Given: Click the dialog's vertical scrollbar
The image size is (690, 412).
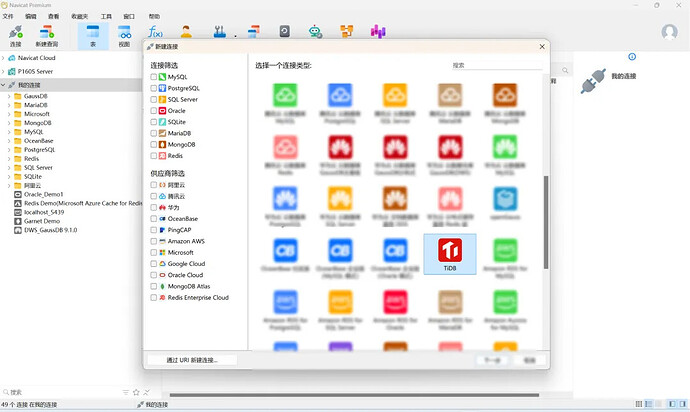Looking at the screenshot, I should (x=546, y=222).
